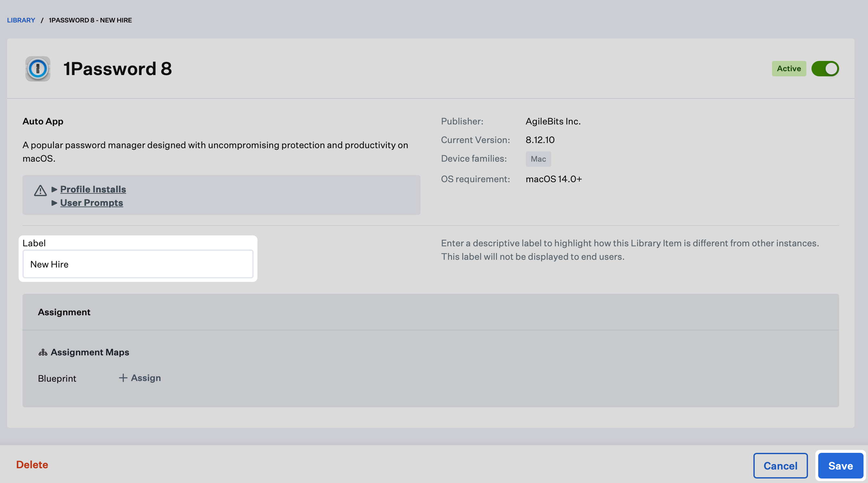The height and width of the screenshot is (483, 868).
Task: Click the Assignment section header
Action: point(431,312)
